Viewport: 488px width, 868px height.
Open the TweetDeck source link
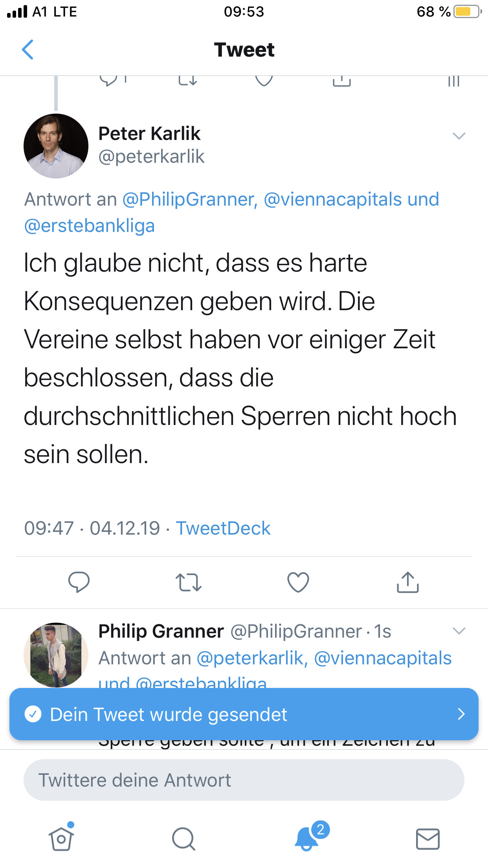tap(223, 528)
